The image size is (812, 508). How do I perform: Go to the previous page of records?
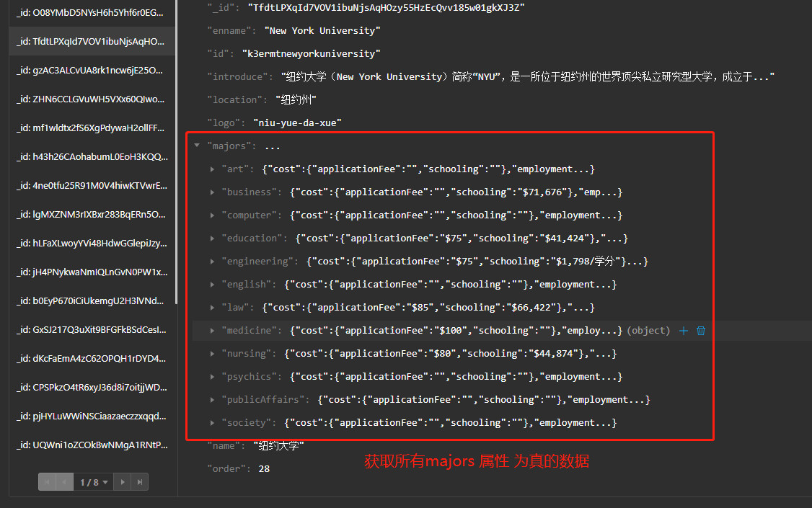[64, 481]
